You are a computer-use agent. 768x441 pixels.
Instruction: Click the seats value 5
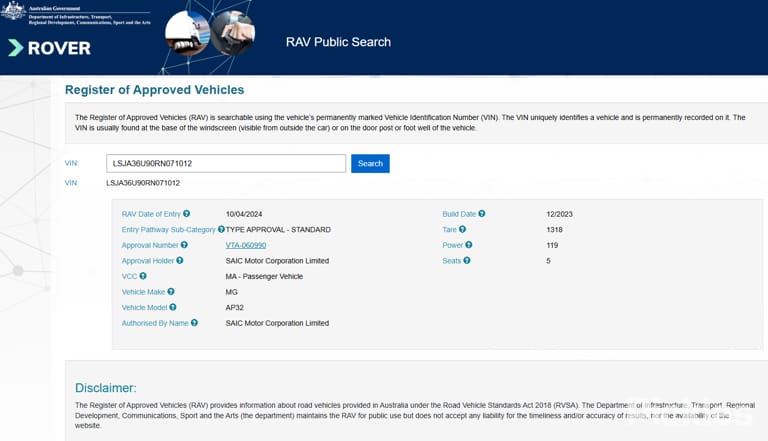[548, 261]
